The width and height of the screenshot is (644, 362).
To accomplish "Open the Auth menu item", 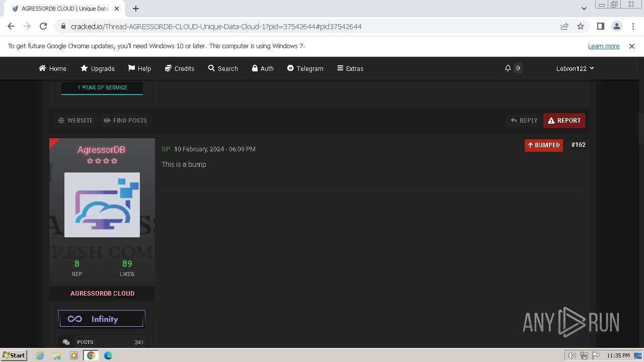I will coord(263,68).
